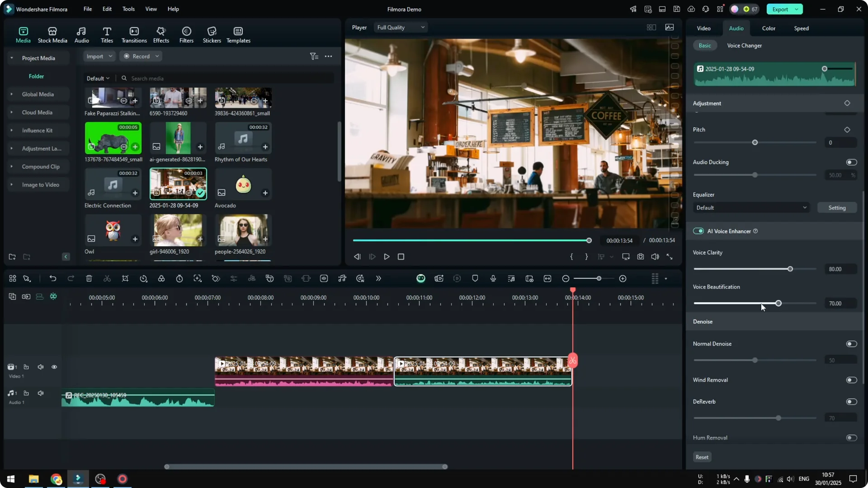Enable the Wind Removal switch
The width and height of the screenshot is (868, 488).
851,380
